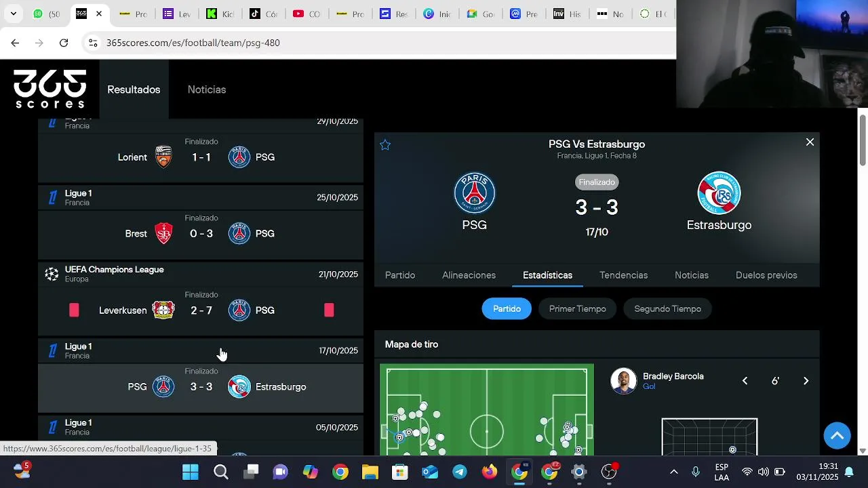Select the Segundo Tiempo stats filter

click(667, 309)
